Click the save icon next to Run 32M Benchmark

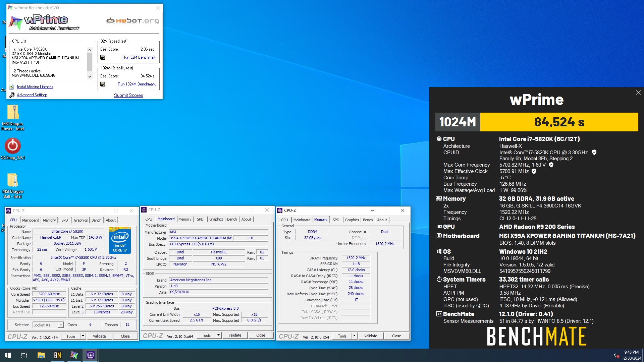[103, 57]
